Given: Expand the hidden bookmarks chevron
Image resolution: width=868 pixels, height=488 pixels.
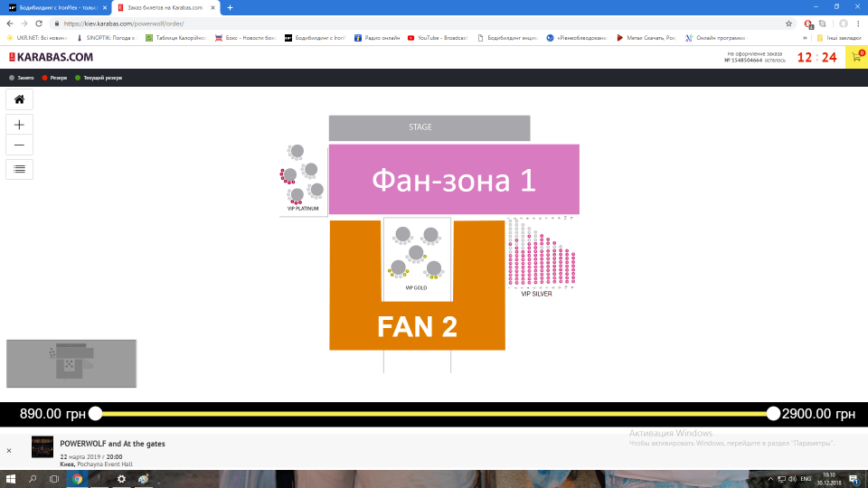Looking at the screenshot, I should [805, 38].
